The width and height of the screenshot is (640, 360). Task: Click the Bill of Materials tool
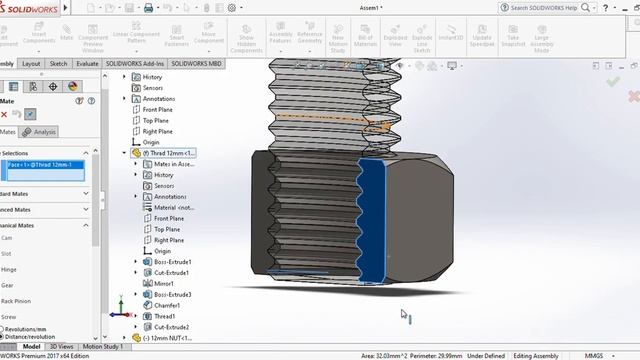click(365, 36)
